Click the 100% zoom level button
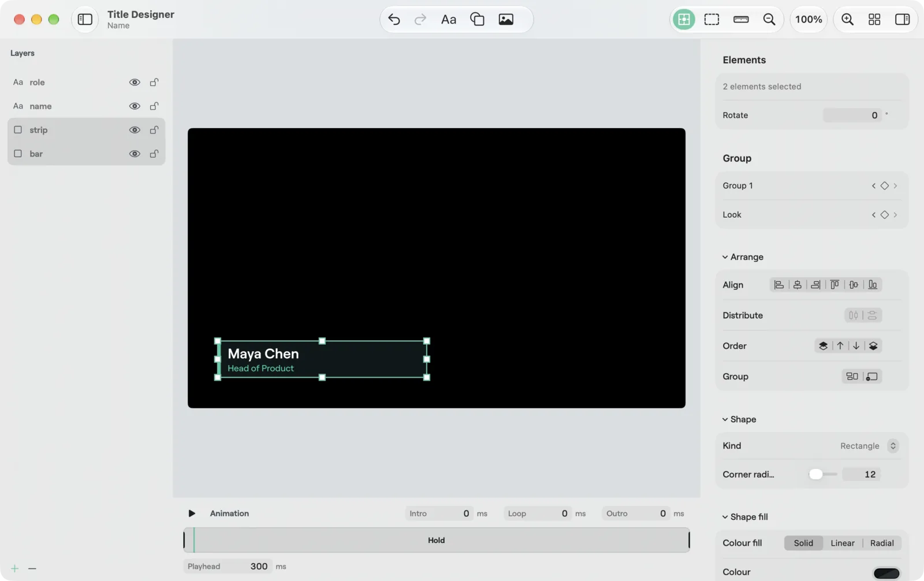 point(808,19)
